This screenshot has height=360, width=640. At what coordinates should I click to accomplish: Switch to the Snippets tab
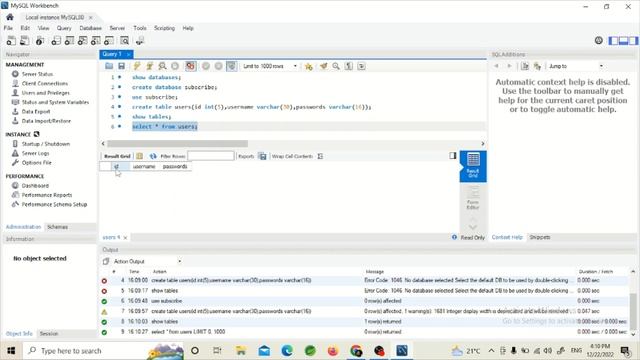540,237
